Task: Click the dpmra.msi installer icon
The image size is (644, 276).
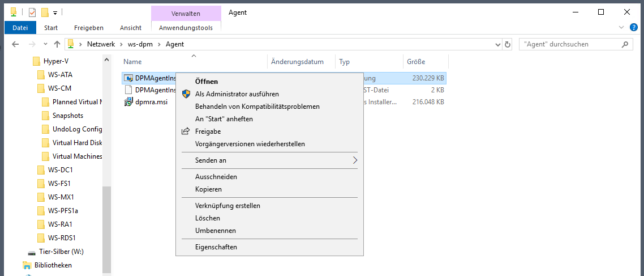Action: pos(128,102)
